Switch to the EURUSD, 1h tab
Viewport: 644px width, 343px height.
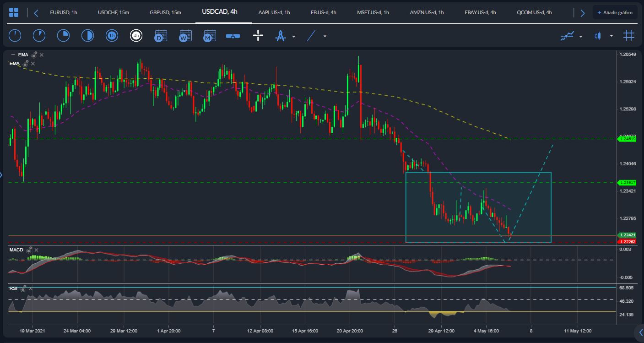click(x=64, y=12)
